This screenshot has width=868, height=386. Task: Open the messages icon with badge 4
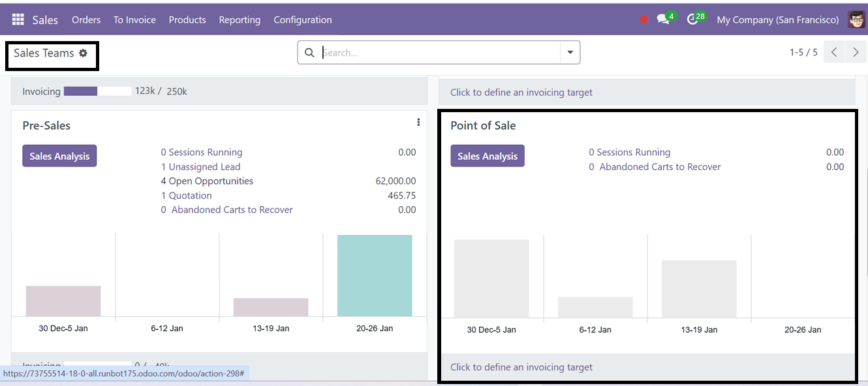[666, 18]
